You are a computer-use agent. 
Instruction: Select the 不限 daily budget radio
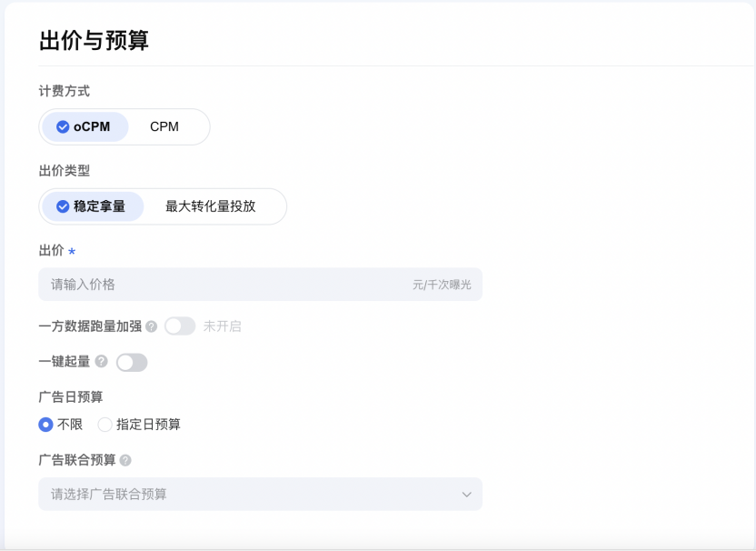click(x=46, y=425)
